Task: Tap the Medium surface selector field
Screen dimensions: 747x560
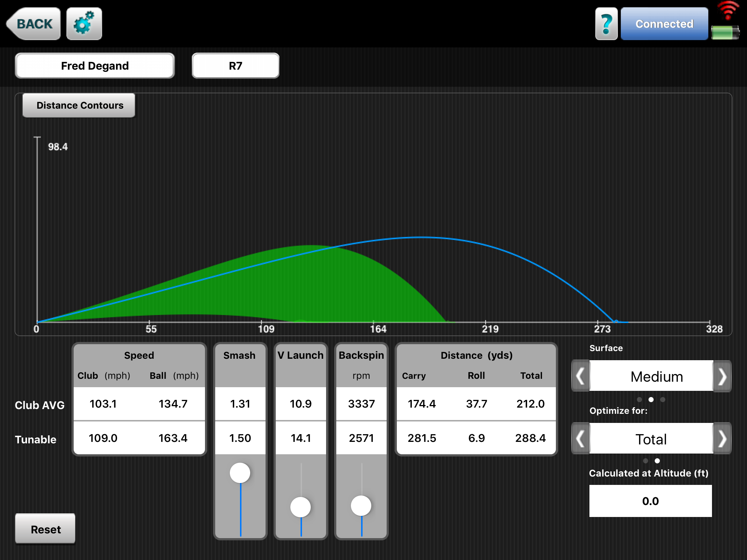Action: click(x=651, y=376)
